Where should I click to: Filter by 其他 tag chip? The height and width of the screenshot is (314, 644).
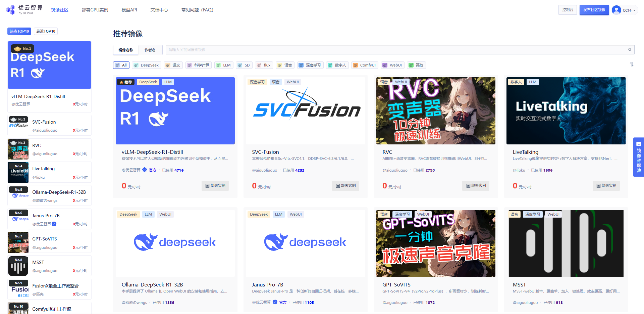(x=417, y=65)
